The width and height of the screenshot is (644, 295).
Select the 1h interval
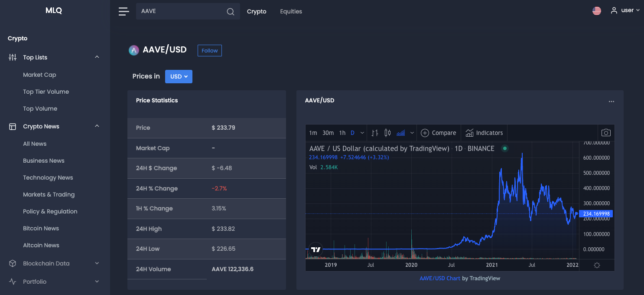pyautogui.click(x=342, y=133)
